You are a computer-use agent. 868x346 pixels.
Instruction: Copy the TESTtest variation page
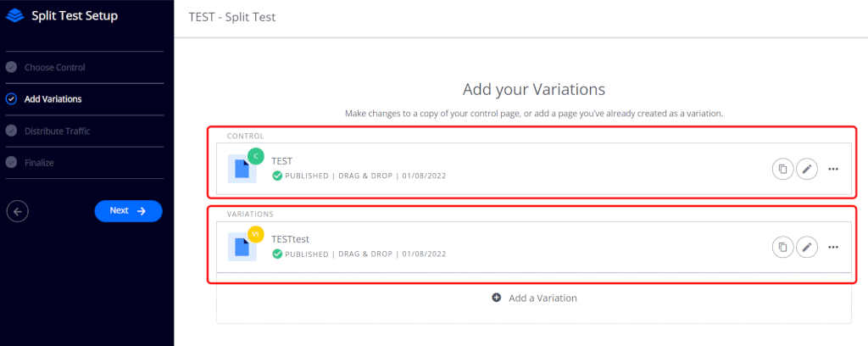click(782, 247)
